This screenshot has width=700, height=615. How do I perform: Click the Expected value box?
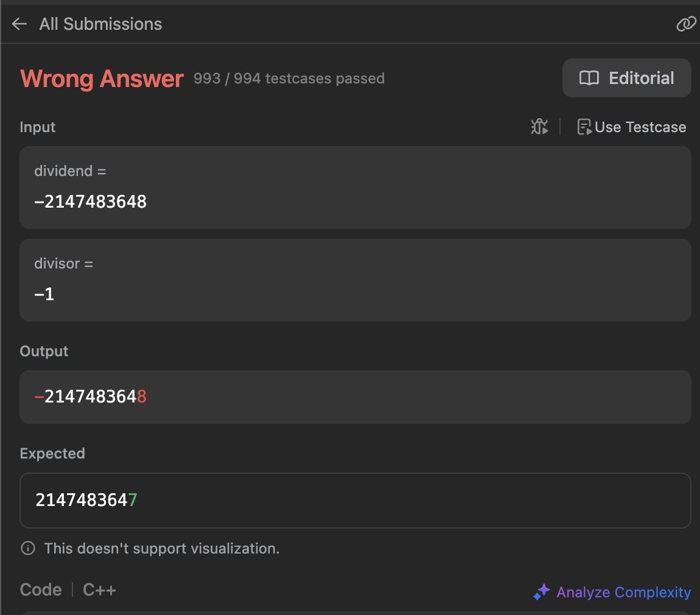coord(355,500)
